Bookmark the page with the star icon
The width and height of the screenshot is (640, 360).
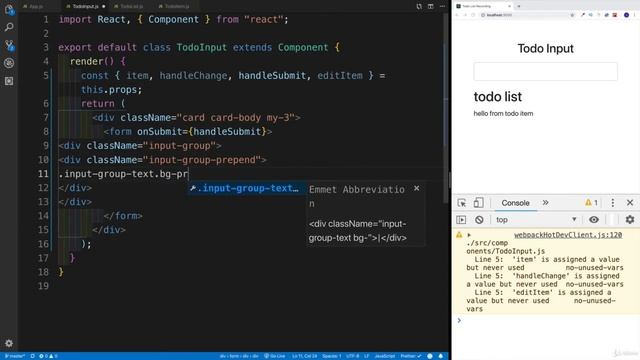[x=572, y=15]
